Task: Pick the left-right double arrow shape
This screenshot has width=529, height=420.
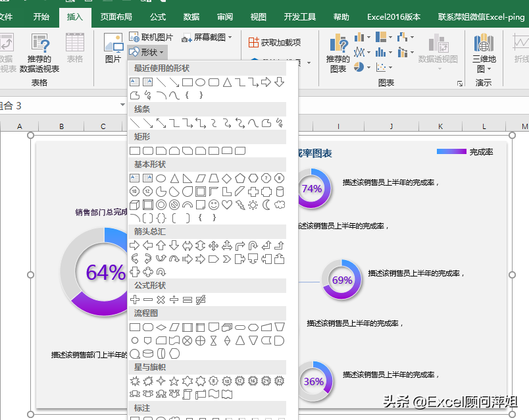Action: (188, 246)
